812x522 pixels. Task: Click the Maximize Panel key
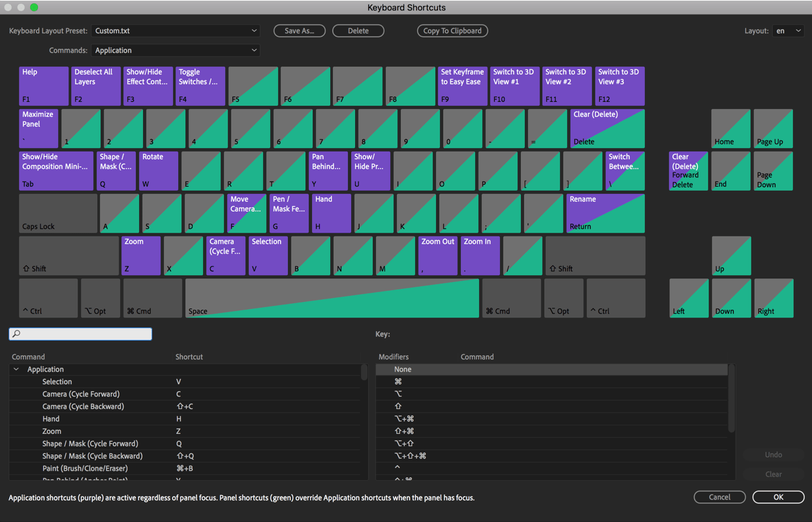39,128
